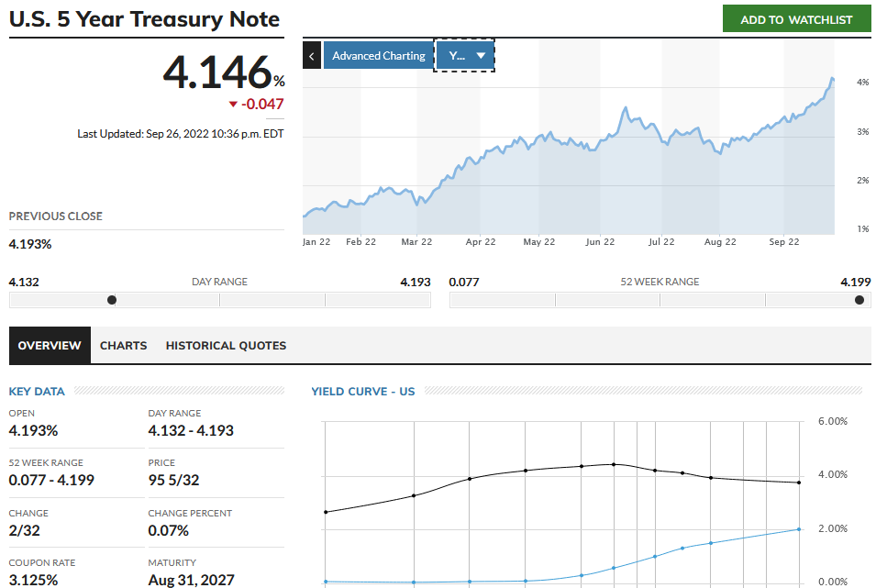Add the note to watchlist

click(797, 19)
